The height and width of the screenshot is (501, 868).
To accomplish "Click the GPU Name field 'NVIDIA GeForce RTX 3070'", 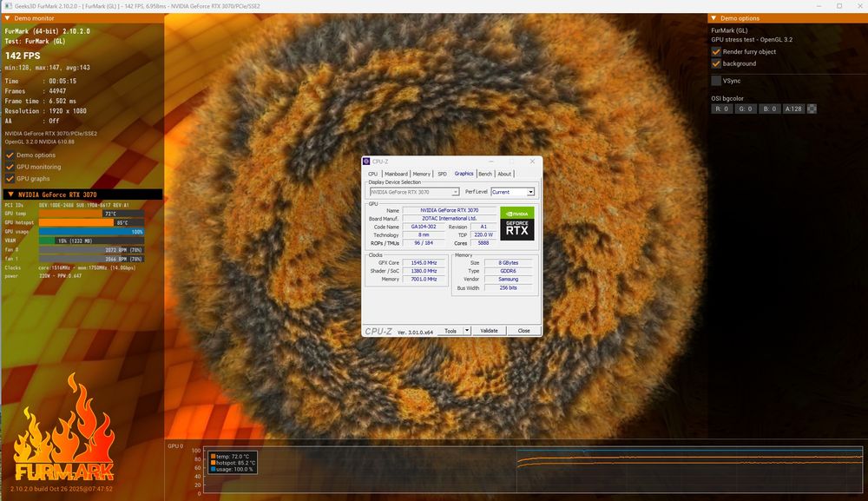I will point(449,210).
